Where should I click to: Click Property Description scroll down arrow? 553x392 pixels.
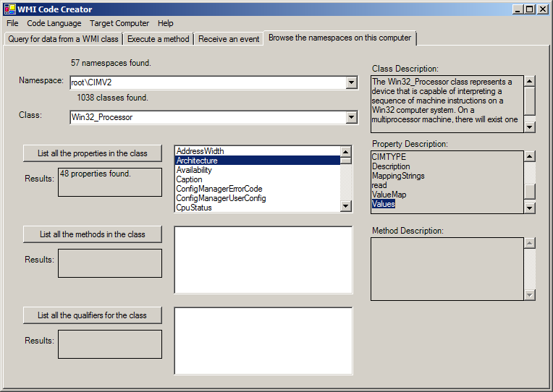[529, 208]
